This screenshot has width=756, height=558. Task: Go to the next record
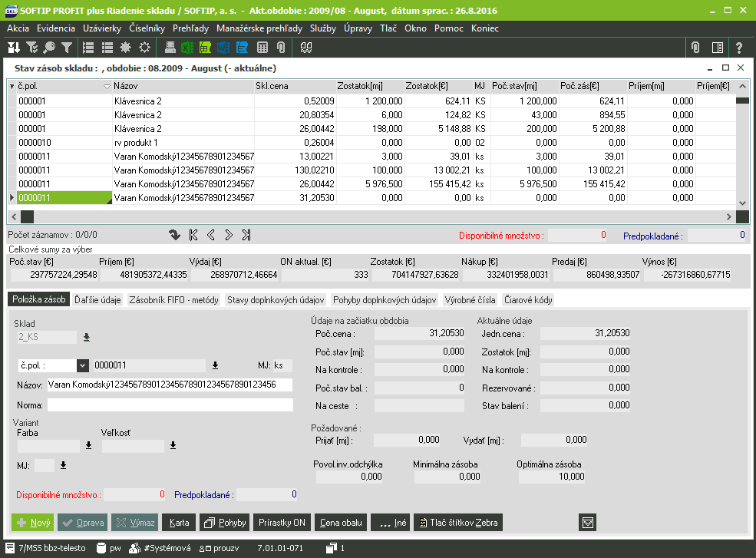(x=229, y=235)
